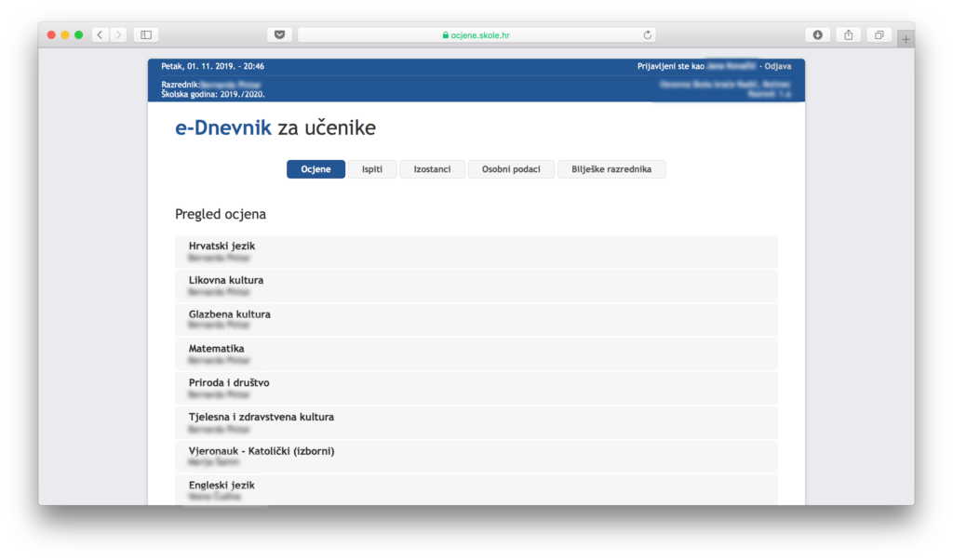Viewport: 953px width, 560px height.
Task: Toggle the Safari sidebar icon
Action: (146, 35)
